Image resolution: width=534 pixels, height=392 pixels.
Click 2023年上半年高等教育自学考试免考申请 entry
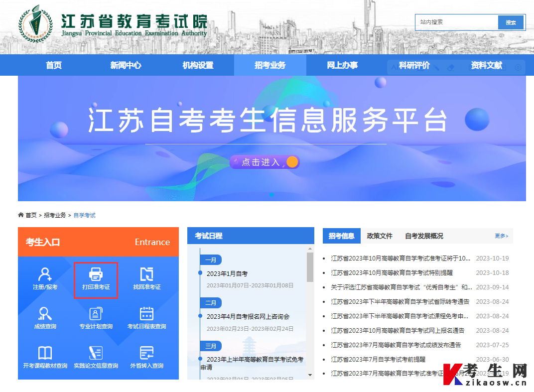[252, 364]
